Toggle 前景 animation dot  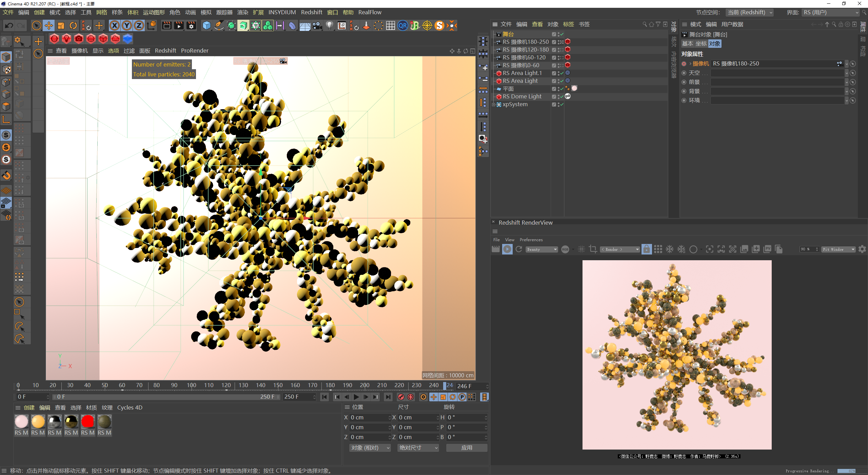pos(684,82)
